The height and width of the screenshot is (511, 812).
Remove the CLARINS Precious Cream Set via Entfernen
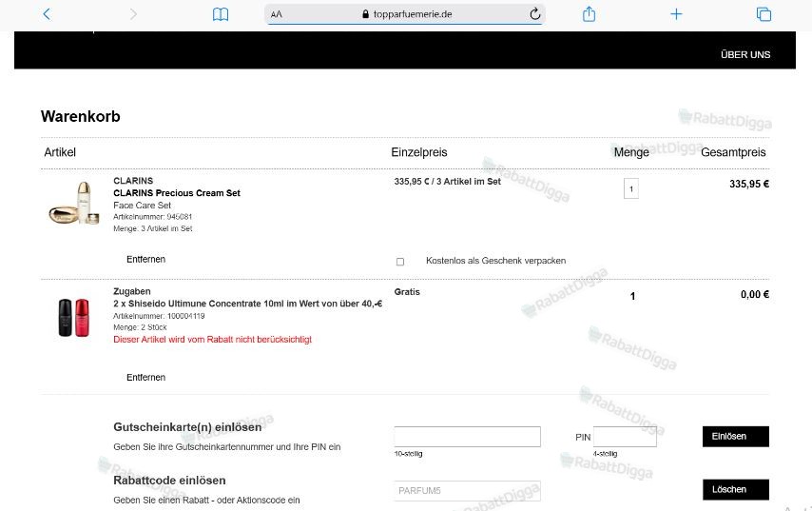[146, 259]
